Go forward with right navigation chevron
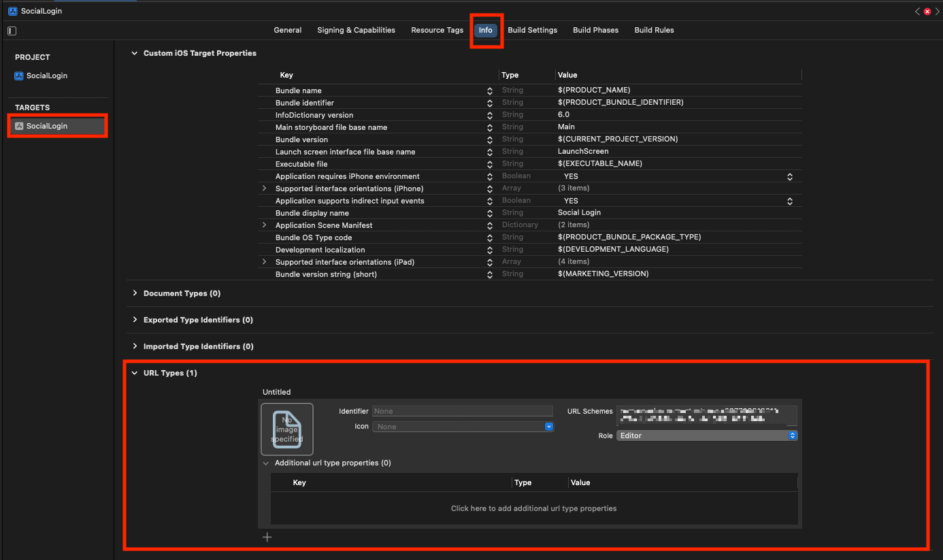The image size is (943, 560). click(937, 12)
